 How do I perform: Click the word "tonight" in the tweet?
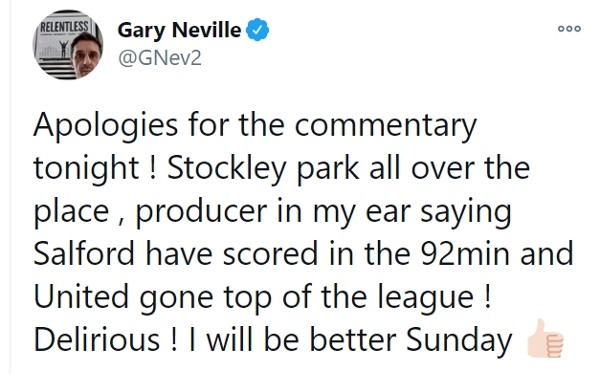pos(86,169)
